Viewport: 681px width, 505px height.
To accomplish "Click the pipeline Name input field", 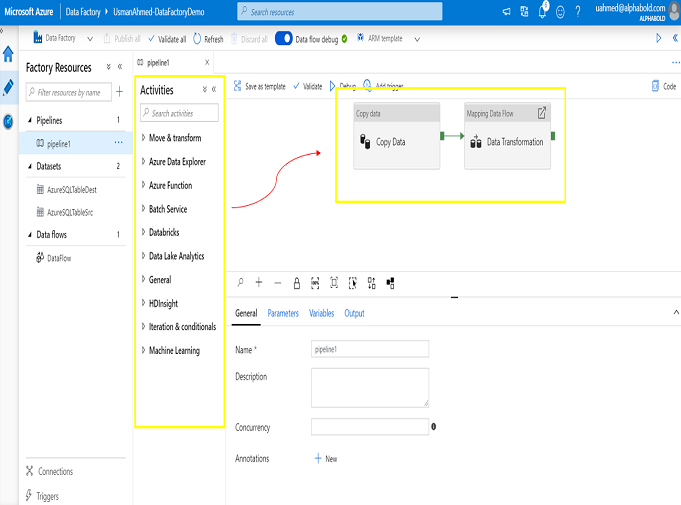I will coord(370,349).
